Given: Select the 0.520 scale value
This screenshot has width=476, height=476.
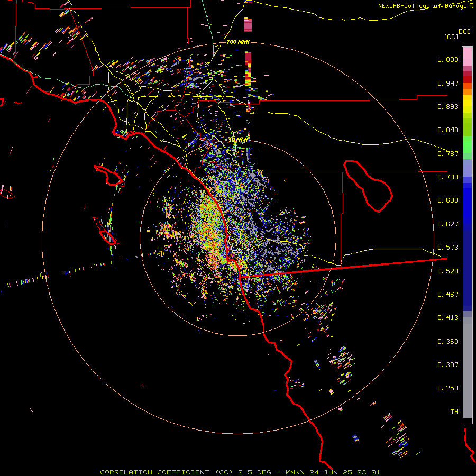Looking at the screenshot, I should point(448,271).
